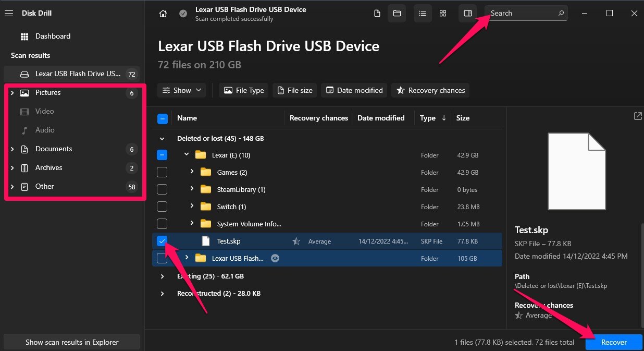Check the Lexar USB Flash folder checkbox
The image size is (644, 351).
(162, 258)
